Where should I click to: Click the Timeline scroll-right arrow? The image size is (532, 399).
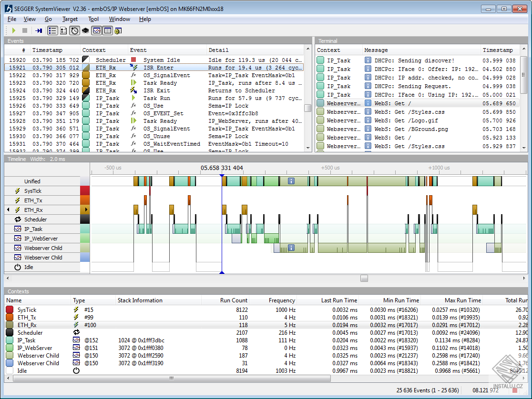(524, 279)
